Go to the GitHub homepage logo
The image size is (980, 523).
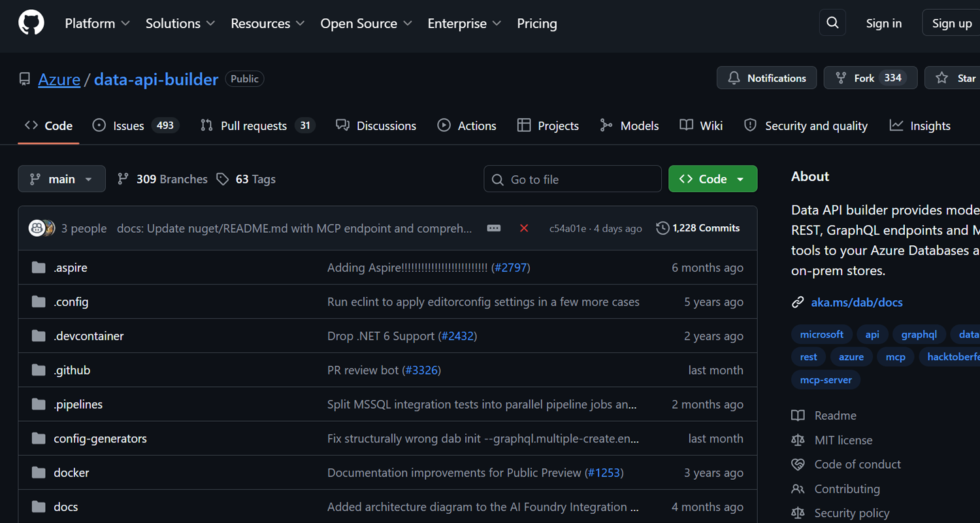31,23
